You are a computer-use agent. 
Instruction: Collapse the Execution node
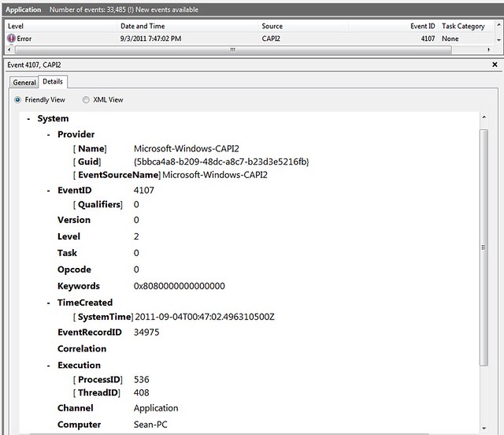click(49, 366)
